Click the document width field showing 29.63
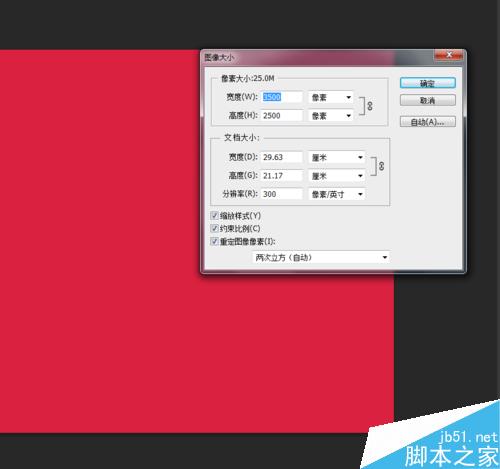The image size is (500, 469). (x=282, y=157)
